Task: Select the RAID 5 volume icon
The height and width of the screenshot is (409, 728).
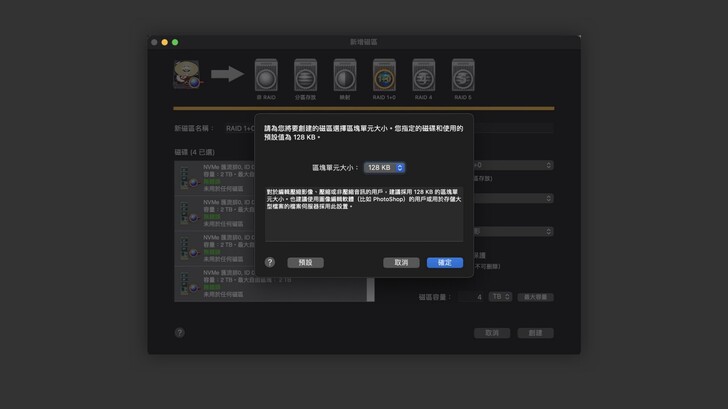Action: point(463,75)
